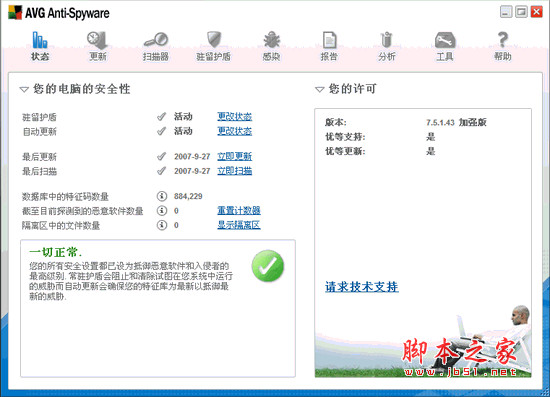
Task: Click the 优等更新 label
Action: point(345,152)
